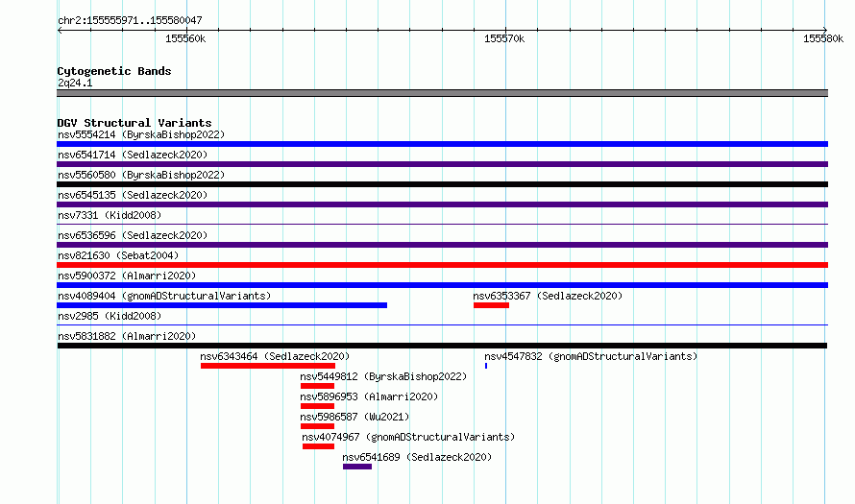Select the 2q24.1 band label
Viewport: 855px width, 504px height.
75,83
